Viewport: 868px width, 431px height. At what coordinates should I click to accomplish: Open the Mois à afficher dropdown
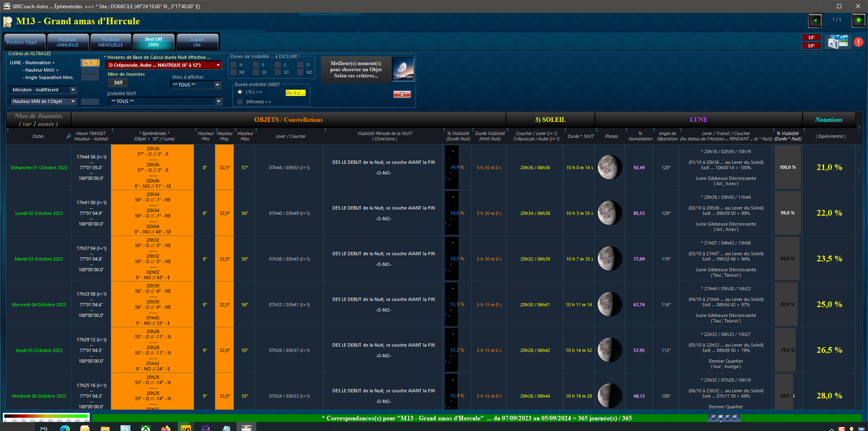click(197, 85)
